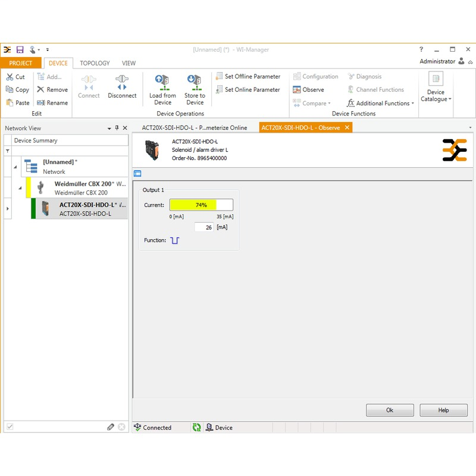The width and height of the screenshot is (476, 476).
Task: Load parameters from device
Action: click(162, 90)
